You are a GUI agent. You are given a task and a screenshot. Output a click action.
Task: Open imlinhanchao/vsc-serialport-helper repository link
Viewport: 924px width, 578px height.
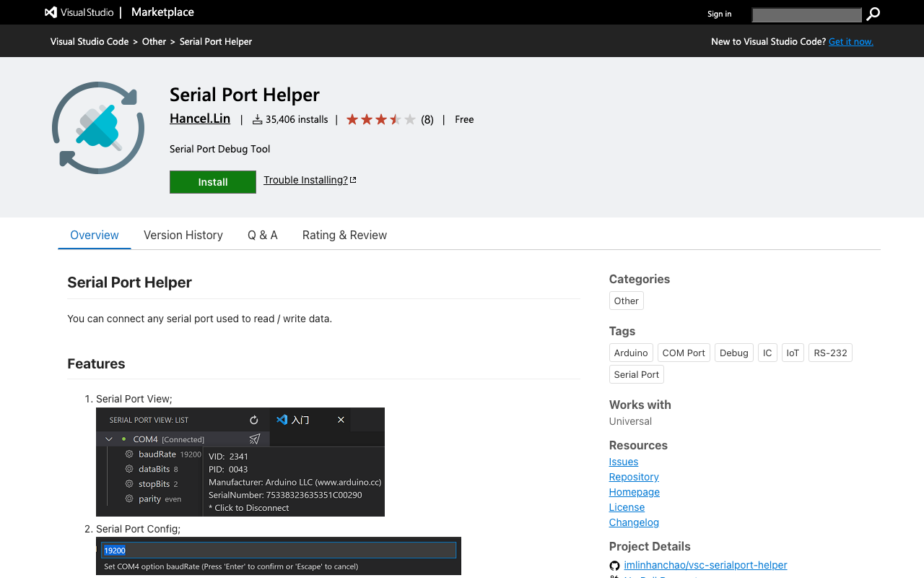pos(705,565)
